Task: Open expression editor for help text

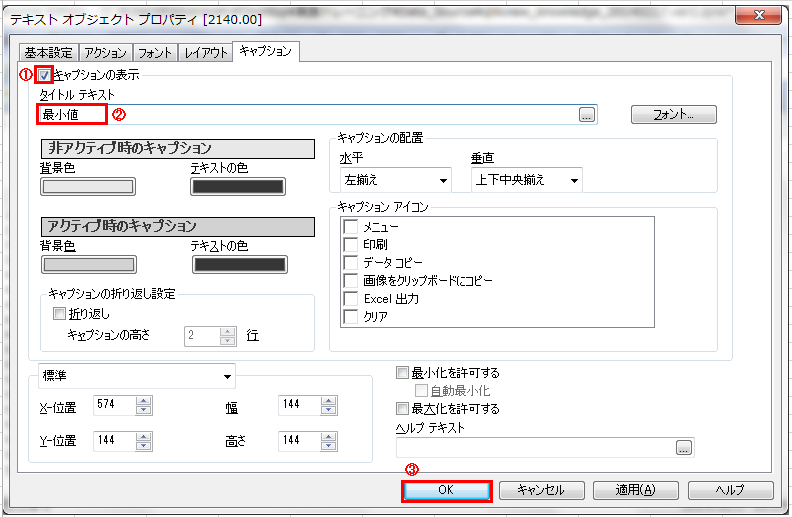Action: pyautogui.click(x=683, y=447)
